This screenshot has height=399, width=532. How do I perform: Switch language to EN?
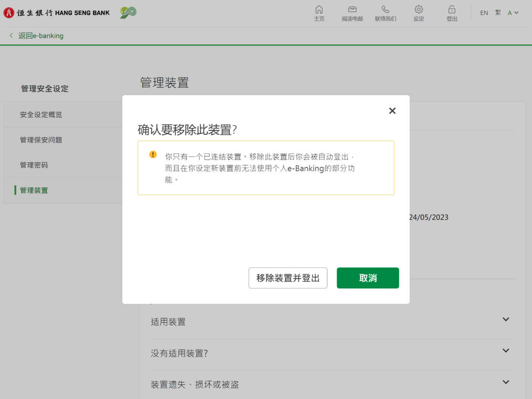pyautogui.click(x=484, y=13)
